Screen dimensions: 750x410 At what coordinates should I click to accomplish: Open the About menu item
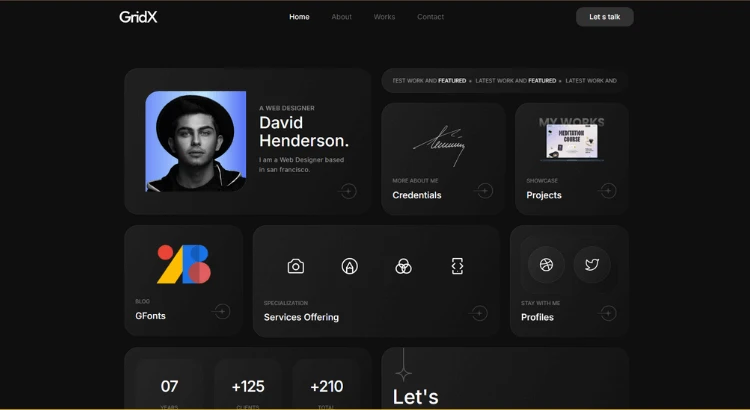tap(342, 17)
